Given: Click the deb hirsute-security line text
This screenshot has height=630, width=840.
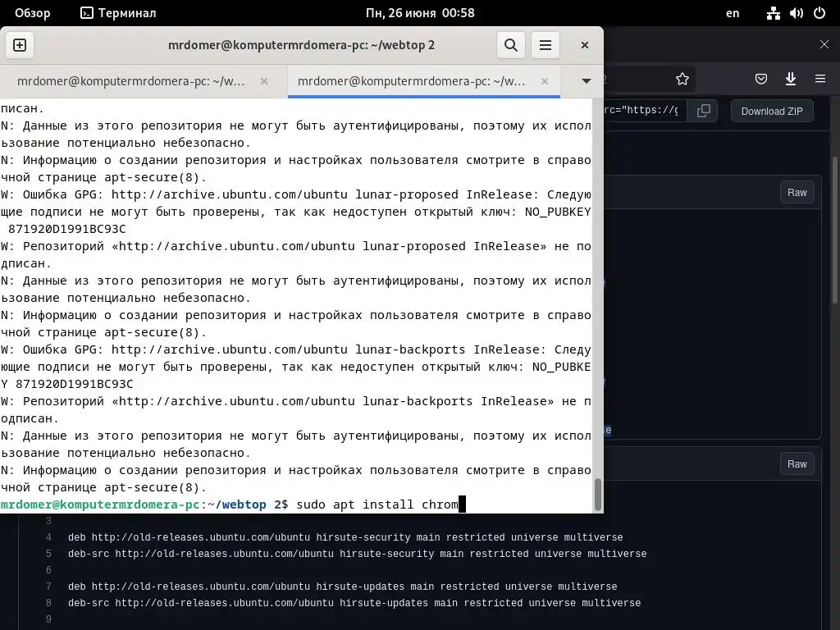Looking at the screenshot, I should click(x=345, y=537).
